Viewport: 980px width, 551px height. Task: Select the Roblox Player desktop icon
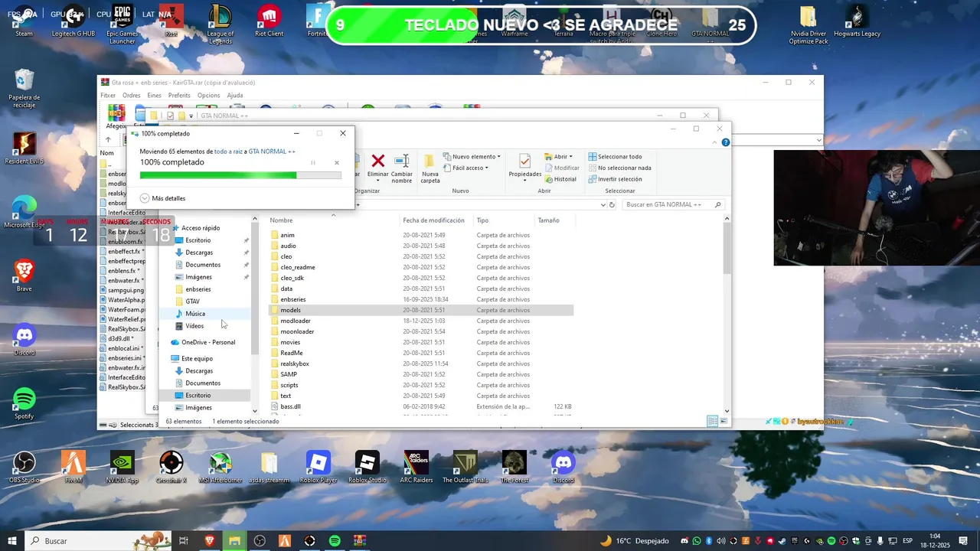tap(318, 467)
